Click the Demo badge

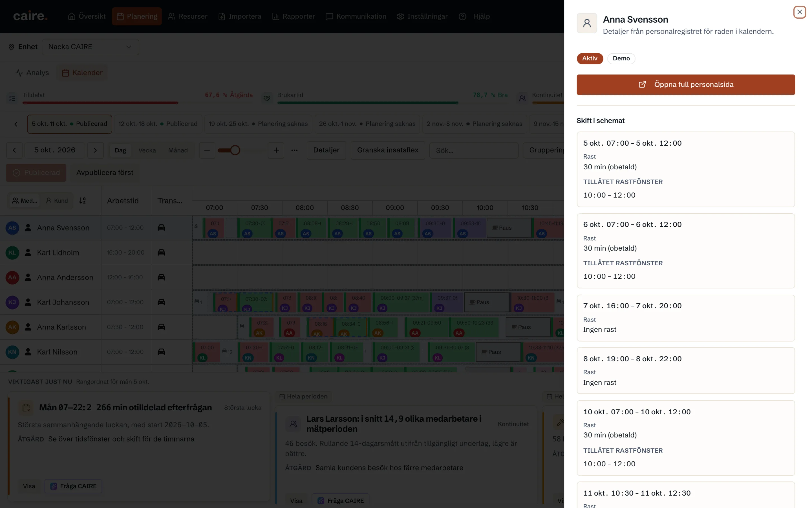click(621, 58)
